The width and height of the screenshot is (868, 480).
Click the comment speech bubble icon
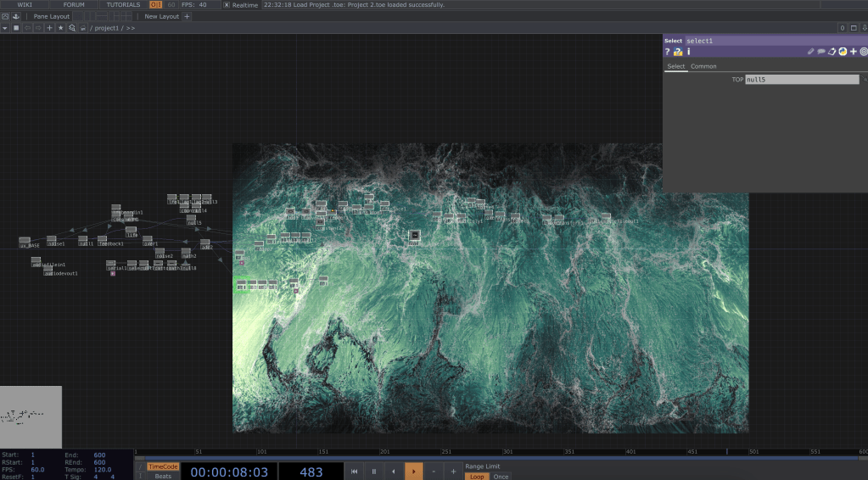pos(821,53)
